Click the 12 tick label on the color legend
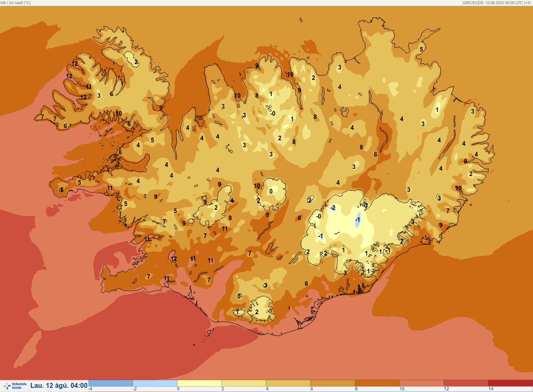This screenshot has width=533, height=392. click(x=446, y=389)
